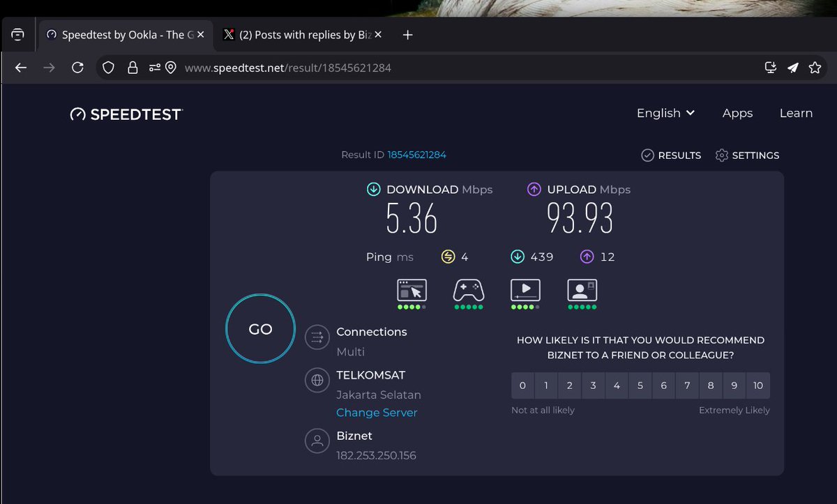Click the Biznet provider name
The width and height of the screenshot is (837, 504).
(354, 436)
